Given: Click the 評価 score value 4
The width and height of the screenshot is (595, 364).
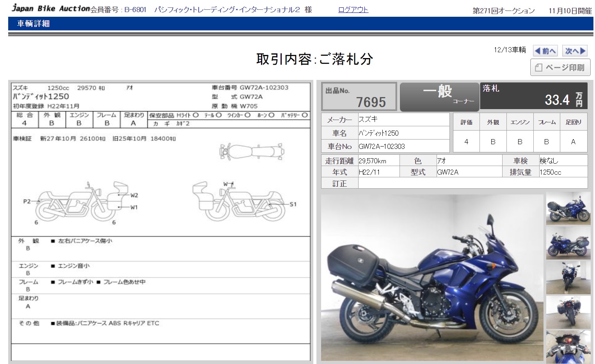Looking at the screenshot, I should click(x=466, y=142).
